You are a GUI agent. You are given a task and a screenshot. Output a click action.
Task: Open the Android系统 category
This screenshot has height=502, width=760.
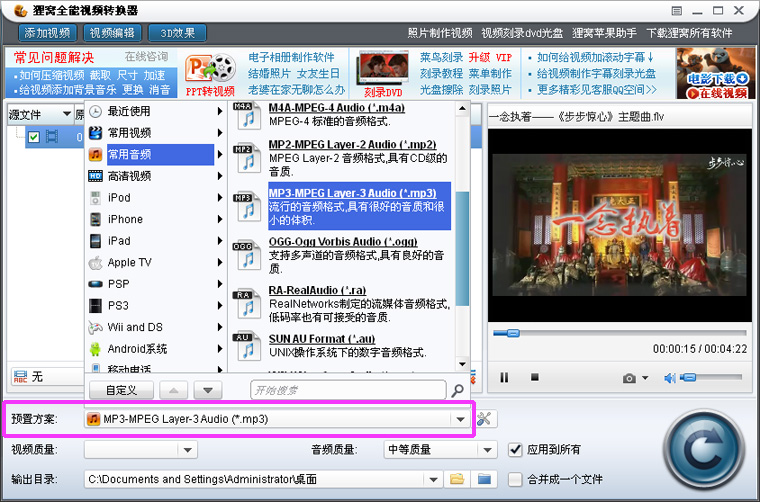tap(155, 349)
